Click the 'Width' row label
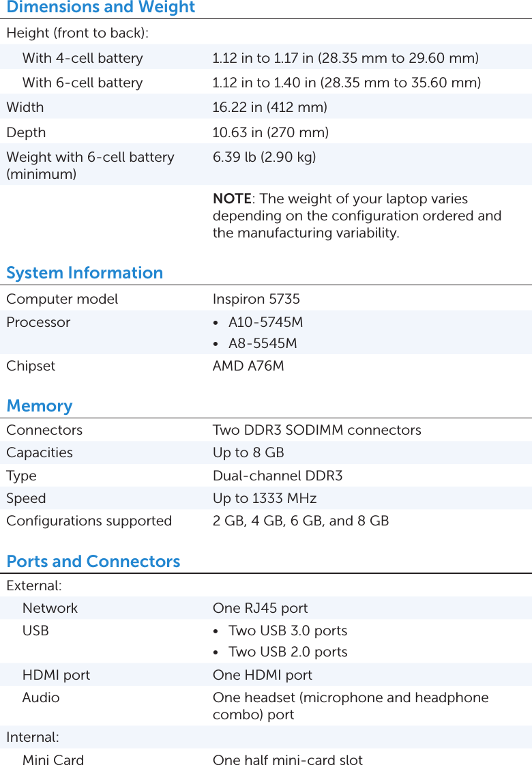This screenshot has width=532, height=765. click(x=25, y=107)
